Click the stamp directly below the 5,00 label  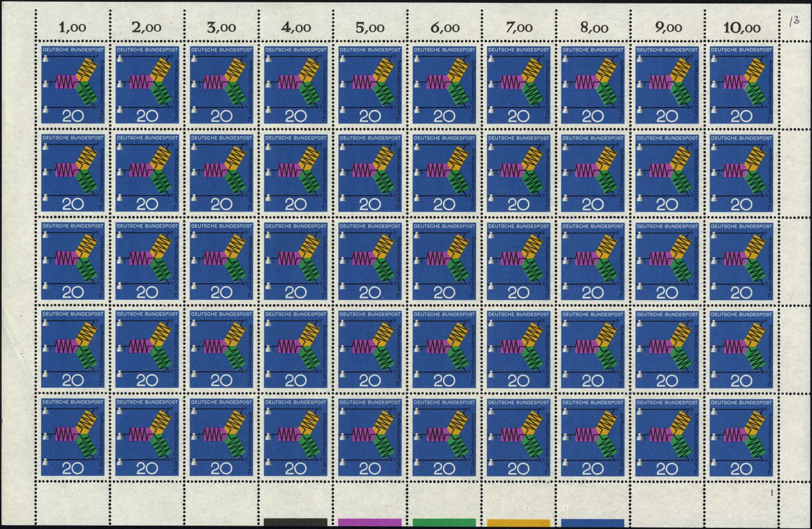(x=370, y=85)
